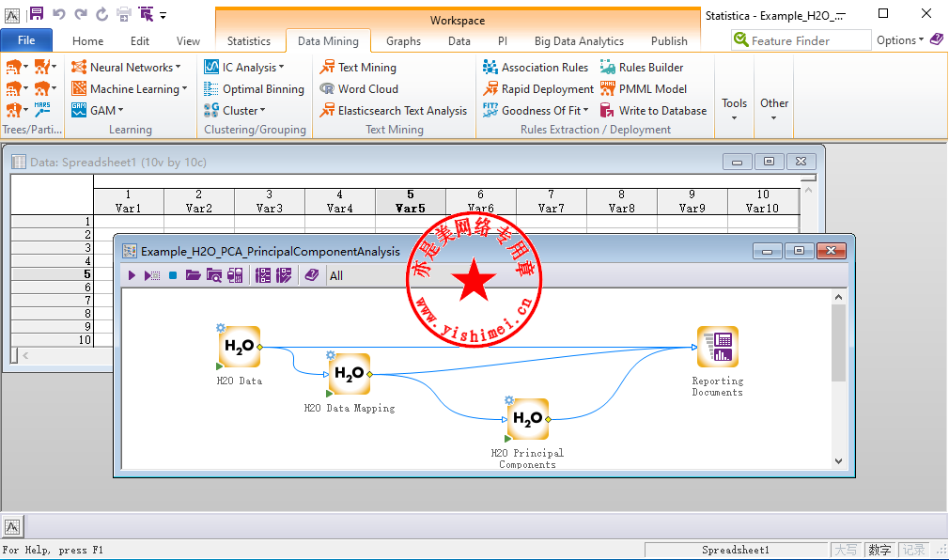Expand the GAM dropdown
Screen dimensions: 949x560
pyautogui.click(x=120, y=110)
